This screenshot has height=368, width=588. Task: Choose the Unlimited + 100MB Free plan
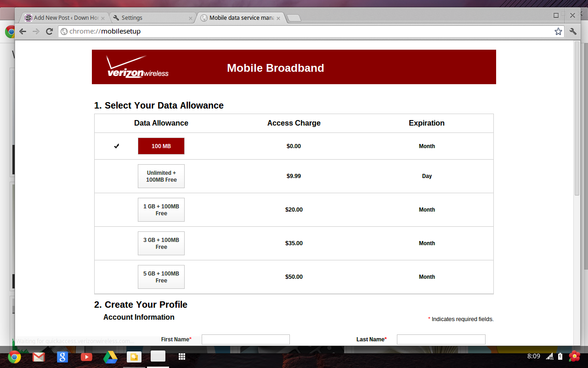tap(161, 176)
